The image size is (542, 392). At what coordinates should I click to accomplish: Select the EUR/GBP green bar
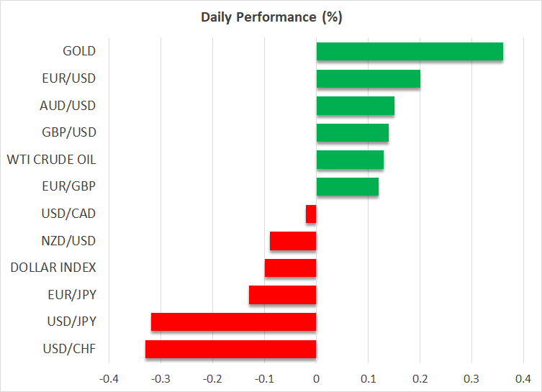coord(347,187)
